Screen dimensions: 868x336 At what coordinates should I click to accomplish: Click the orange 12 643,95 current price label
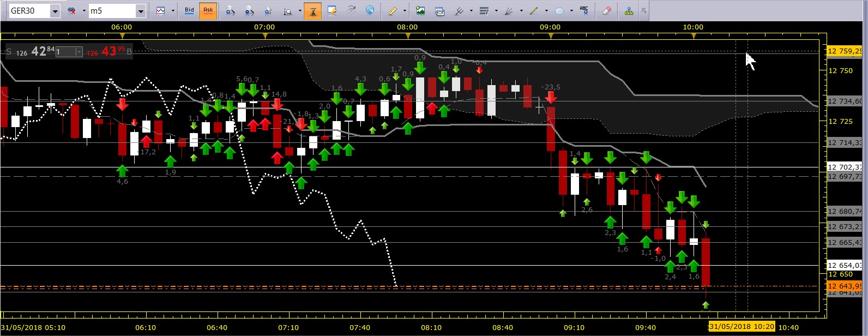[x=845, y=286]
